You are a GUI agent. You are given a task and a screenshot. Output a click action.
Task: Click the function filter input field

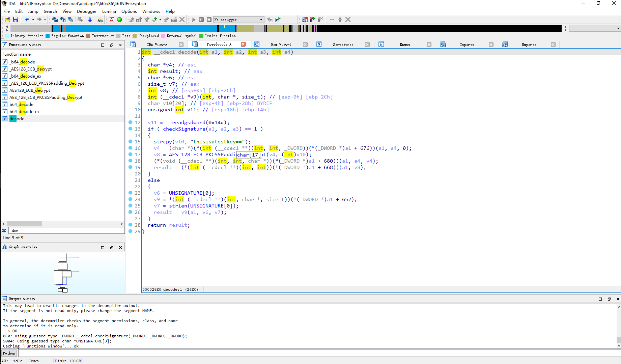(66, 230)
